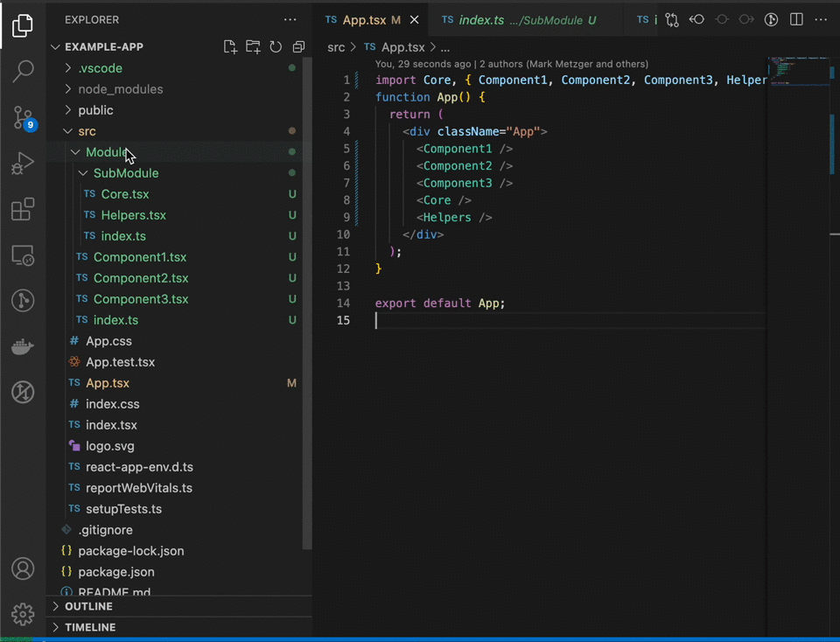
Task: Open the Search view in activity bar
Action: point(23,71)
